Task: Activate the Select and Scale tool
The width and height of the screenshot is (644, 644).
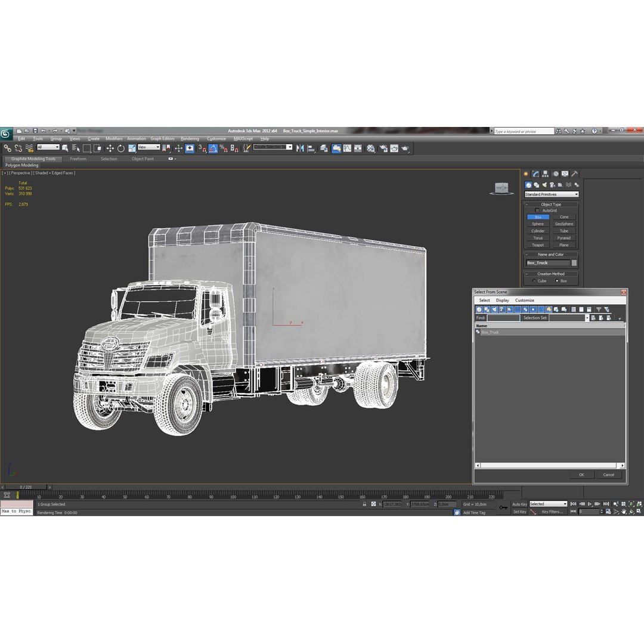Action: (x=132, y=148)
